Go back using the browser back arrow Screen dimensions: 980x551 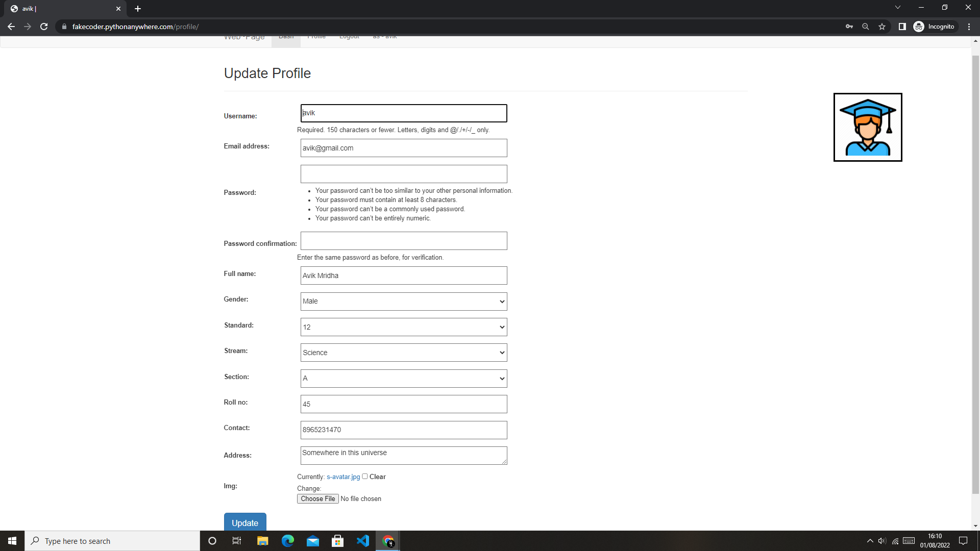[11, 27]
